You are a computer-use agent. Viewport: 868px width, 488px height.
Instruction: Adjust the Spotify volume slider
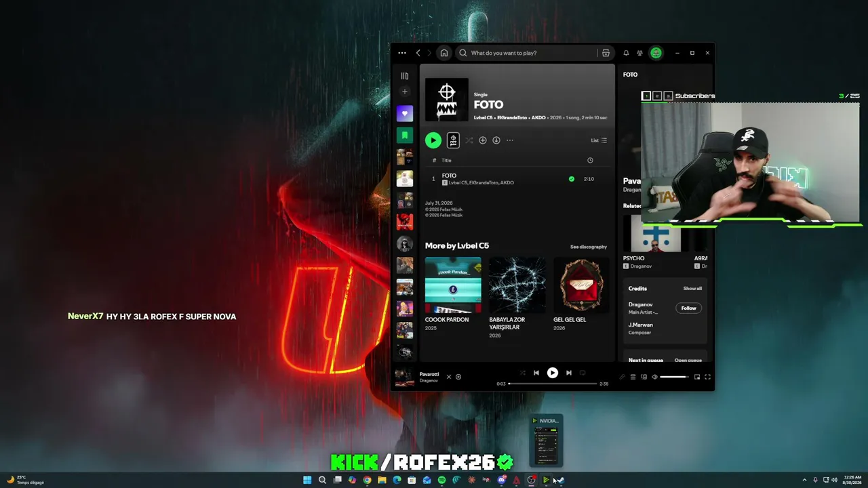point(675,377)
